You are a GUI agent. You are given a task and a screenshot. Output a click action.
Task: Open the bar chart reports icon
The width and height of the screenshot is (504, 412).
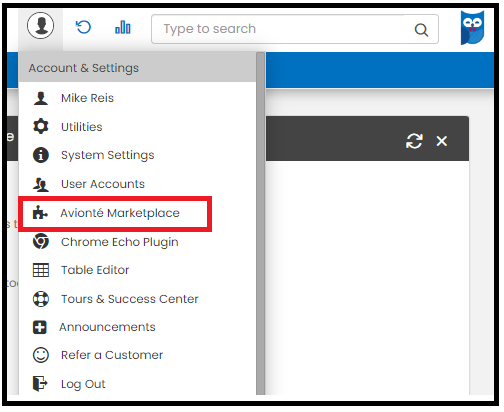coord(123,27)
